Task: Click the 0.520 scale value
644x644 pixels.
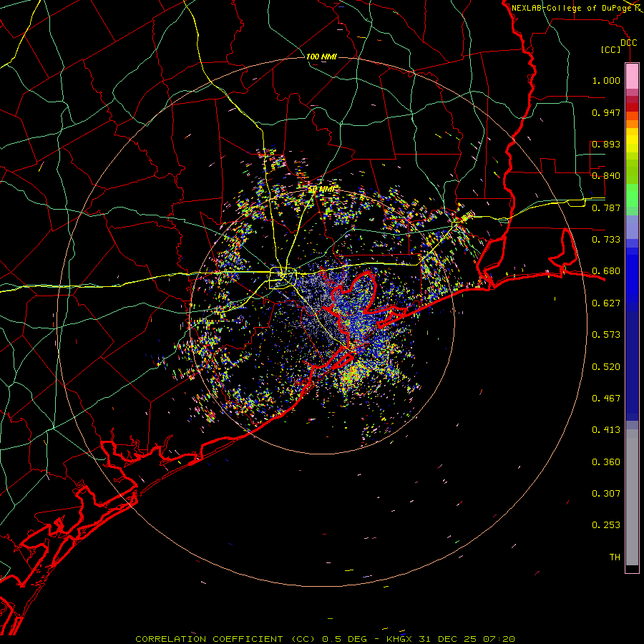Action: [606, 367]
